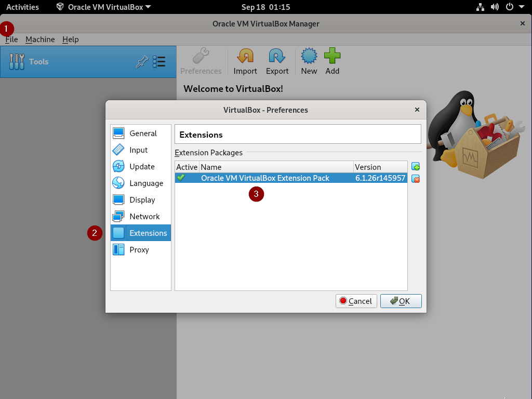Open the Proxy preferences page

[140, 250]
